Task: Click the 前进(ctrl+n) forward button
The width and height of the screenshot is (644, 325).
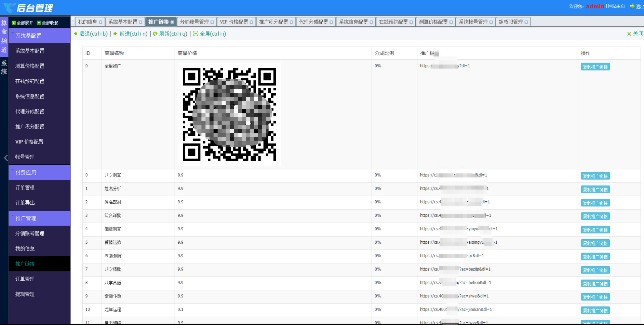Action: (x=131, y=34)
